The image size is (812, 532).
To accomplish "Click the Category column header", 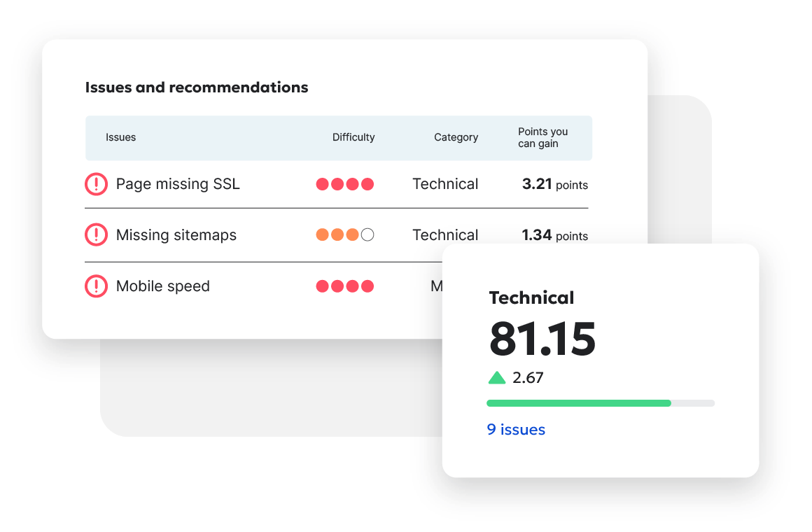I will click(x=456, y=137).
